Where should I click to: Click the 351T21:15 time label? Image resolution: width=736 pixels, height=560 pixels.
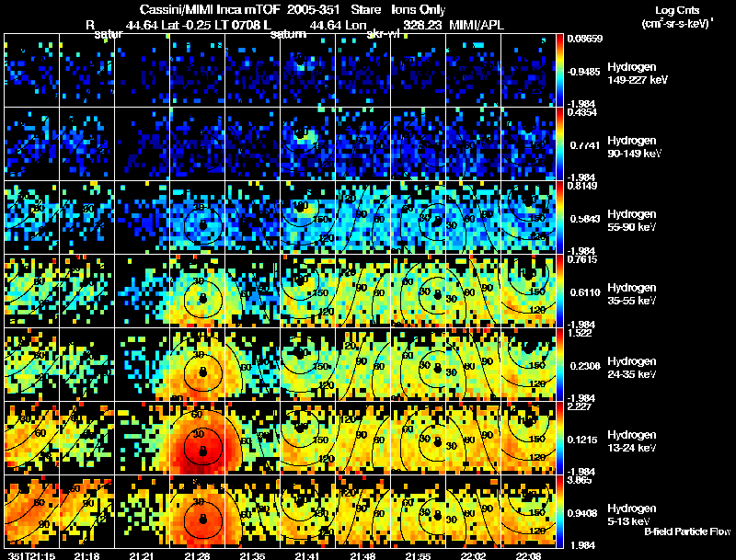point(31,556)
